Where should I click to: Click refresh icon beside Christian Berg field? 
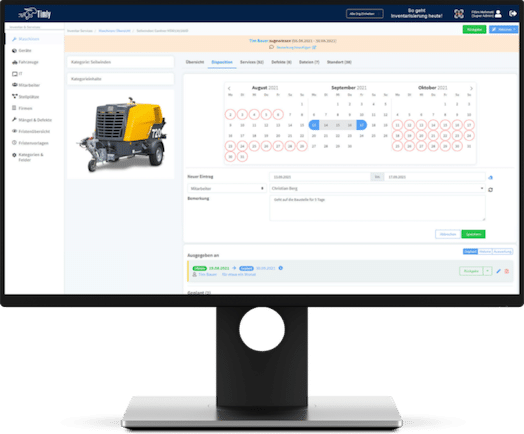pyautogui.click(x=490, y=190)
